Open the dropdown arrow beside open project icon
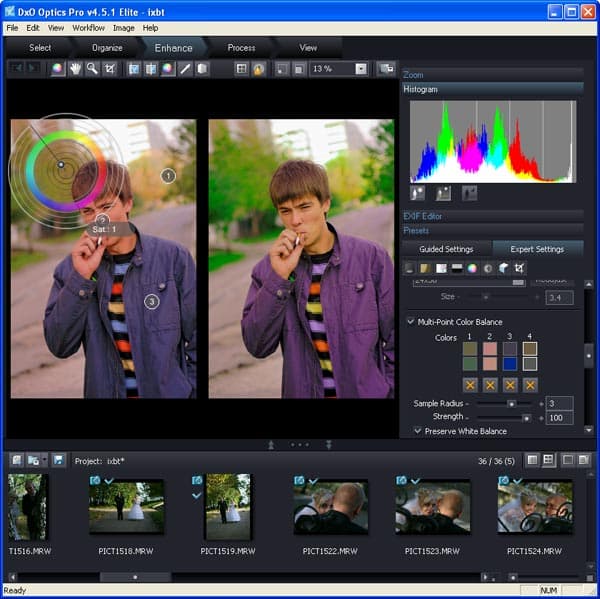 coord(45,460)
